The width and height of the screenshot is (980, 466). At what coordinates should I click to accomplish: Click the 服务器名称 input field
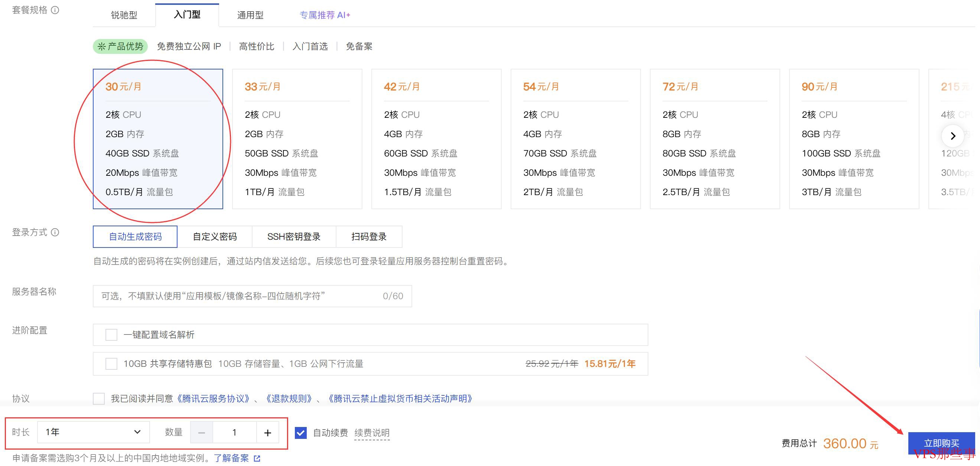[252, 296]
